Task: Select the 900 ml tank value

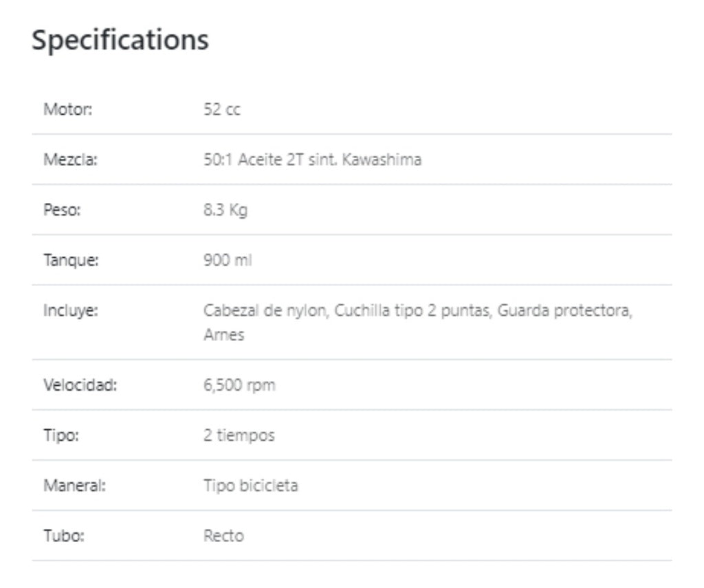Action: click(x=228, y=260)
